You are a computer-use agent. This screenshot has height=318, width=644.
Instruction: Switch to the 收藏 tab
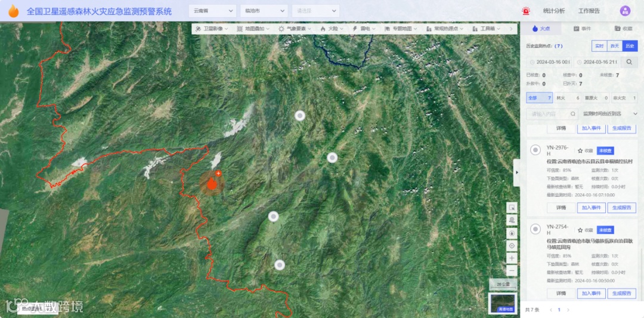point(623,29)
